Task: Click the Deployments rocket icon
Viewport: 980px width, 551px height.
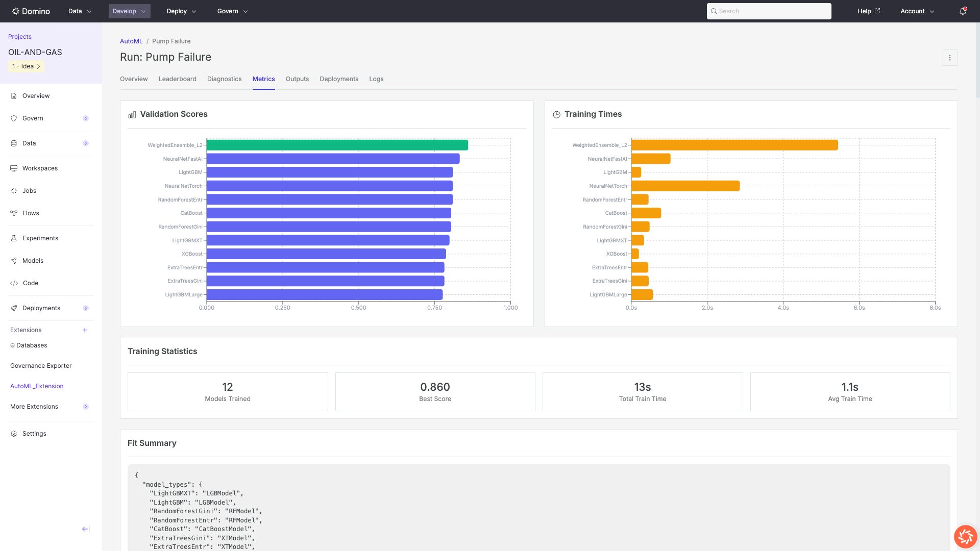Action: click(x=14, y=308)
